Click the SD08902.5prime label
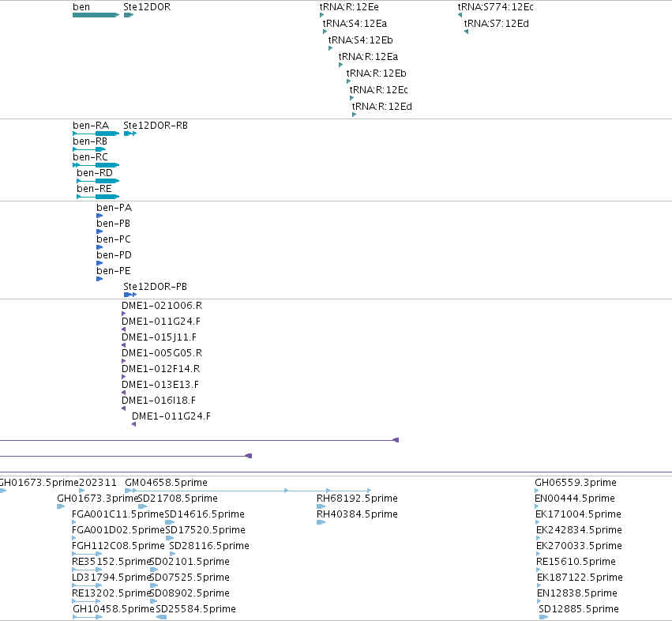Image resolution: width=672 pixels, height=621 pixels. (190, 593)
